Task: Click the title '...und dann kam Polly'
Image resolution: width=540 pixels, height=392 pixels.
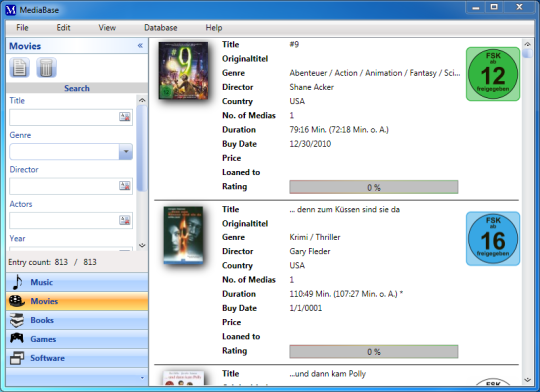Action: (x=328, y=374)
